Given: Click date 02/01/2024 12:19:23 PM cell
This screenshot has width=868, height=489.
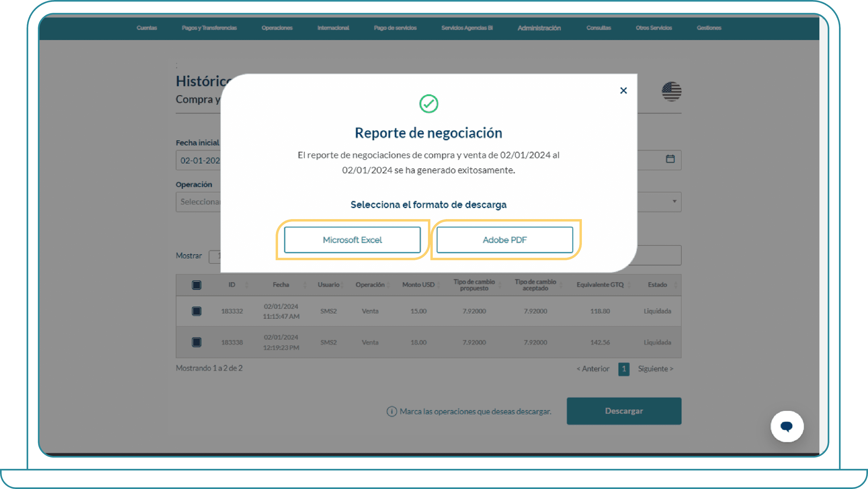Looking at the screenshot, I should click(281, 342).
